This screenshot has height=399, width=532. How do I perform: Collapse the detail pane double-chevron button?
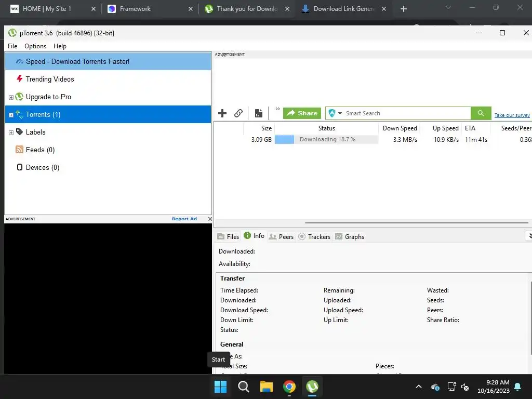(x=529, y=236)
